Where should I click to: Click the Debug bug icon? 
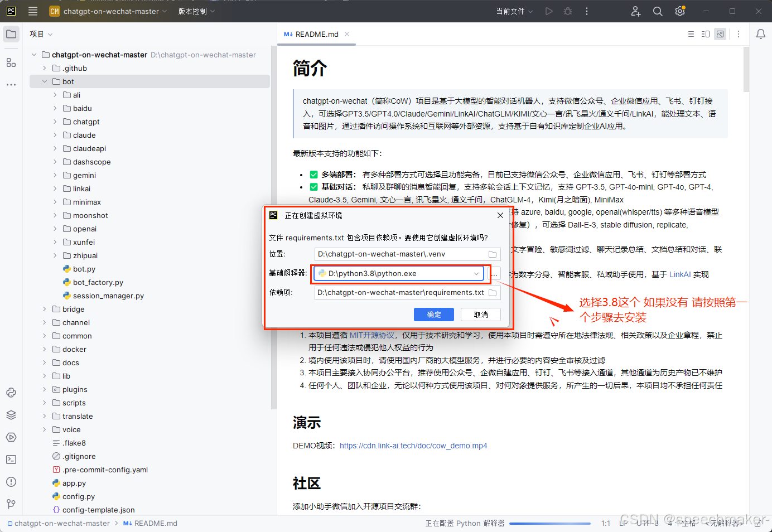tap(568, 11)
